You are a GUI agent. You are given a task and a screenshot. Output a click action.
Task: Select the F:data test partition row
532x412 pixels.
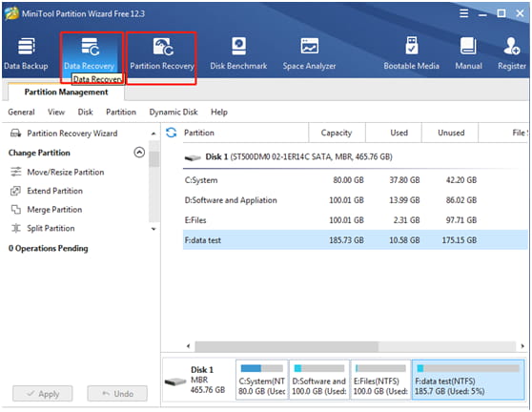(356, 240)
